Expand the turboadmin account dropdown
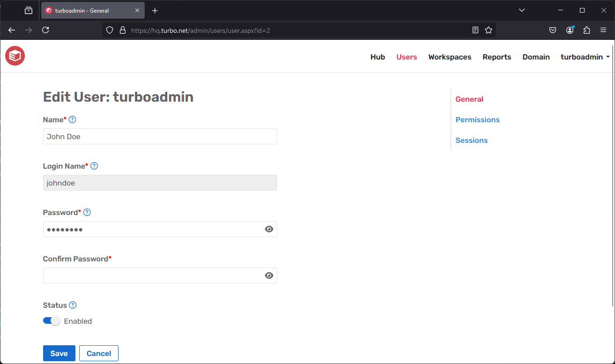 click(585, 57)
